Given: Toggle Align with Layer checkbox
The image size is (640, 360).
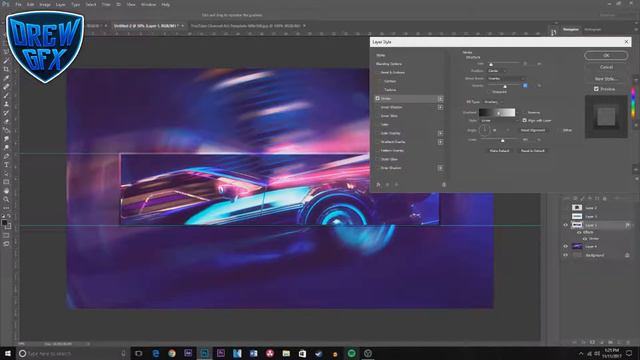Looking at the screenshot, I should coord(524,120).
